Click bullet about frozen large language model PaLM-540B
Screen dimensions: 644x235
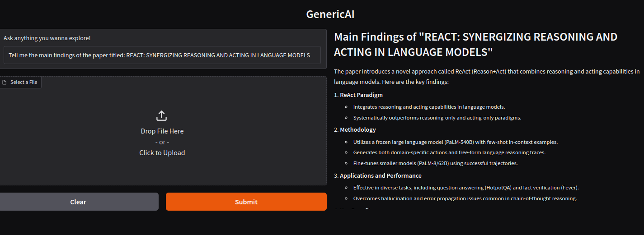pyautogui.click(x=456, y=142)
